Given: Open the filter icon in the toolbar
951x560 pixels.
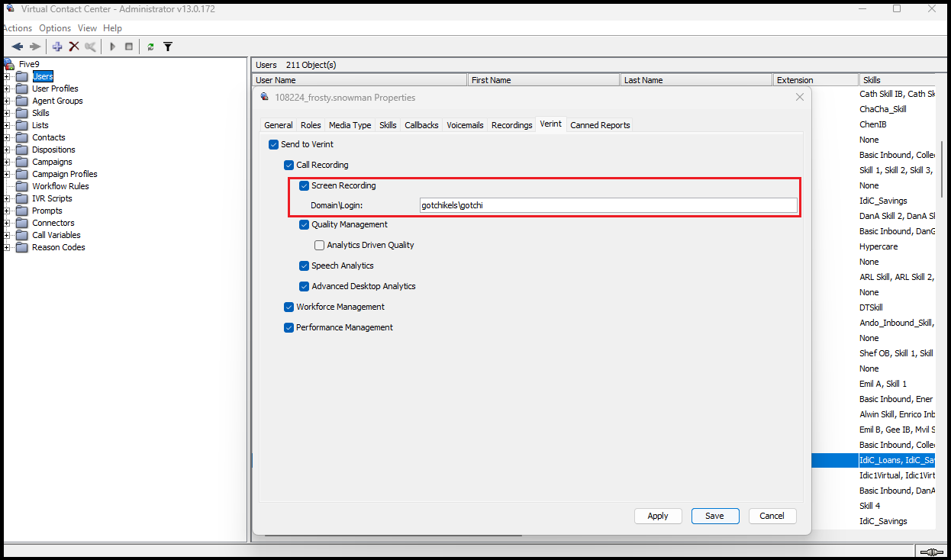Looking at the screenshot, I should pos(168,46).
